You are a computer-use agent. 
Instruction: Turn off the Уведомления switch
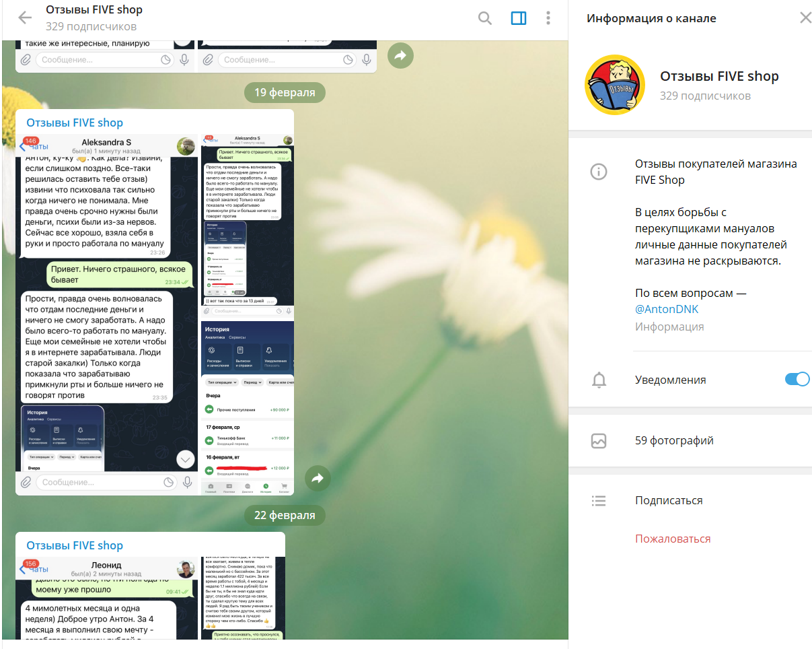pyautogui.click(x=797, y=379)
